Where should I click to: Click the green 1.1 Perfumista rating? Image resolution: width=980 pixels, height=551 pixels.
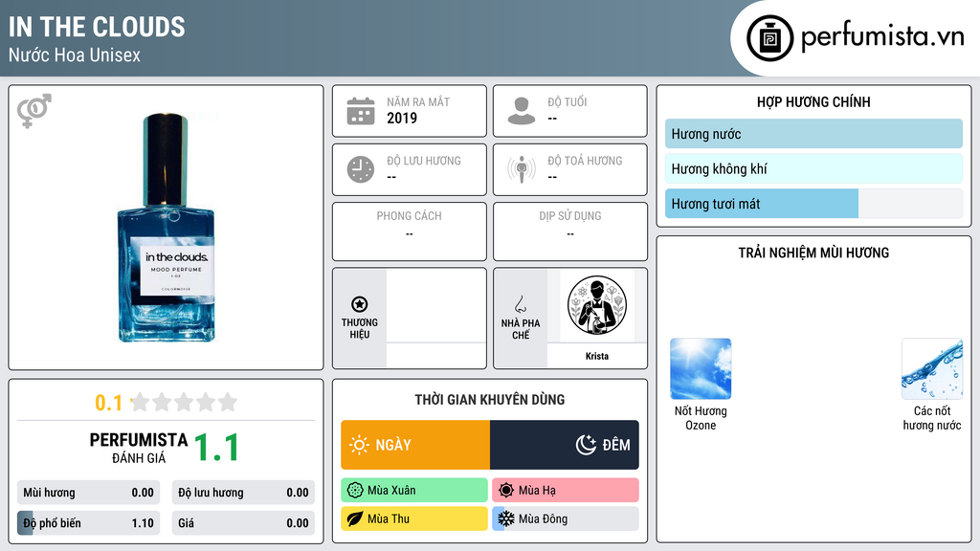pyautogui.click(x=216, y=448)
